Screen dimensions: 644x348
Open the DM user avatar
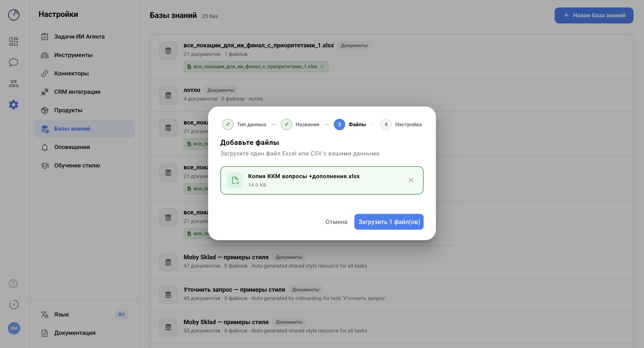pos(14,328)
